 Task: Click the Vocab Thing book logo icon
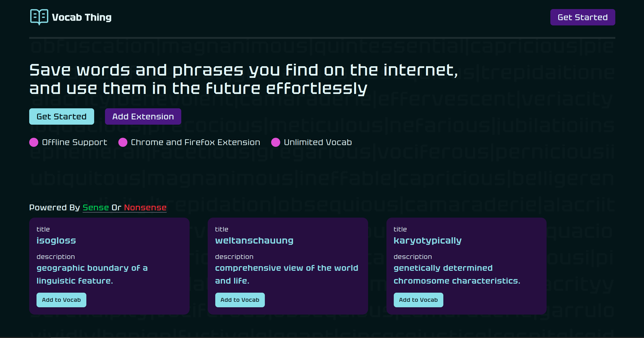tap(39, 17)
